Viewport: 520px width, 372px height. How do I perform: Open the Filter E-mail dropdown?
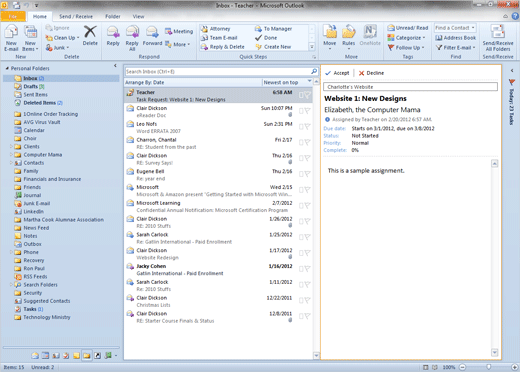tap(456, 48)
